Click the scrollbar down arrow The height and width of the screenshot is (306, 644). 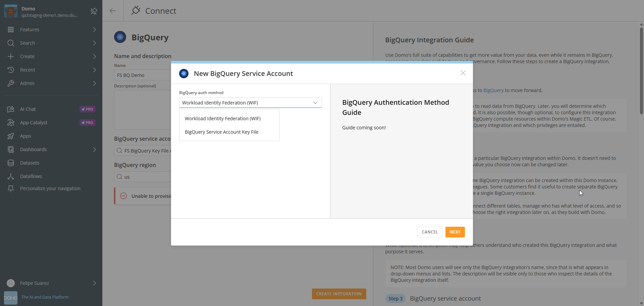[x=641, y=303]
